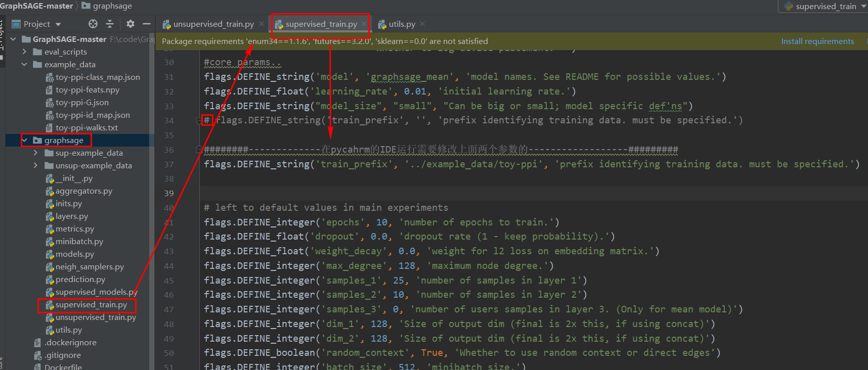Select toy-ppi-feats.npy file
The width and height of the screenshot is (868, 370).
point(88,89)
